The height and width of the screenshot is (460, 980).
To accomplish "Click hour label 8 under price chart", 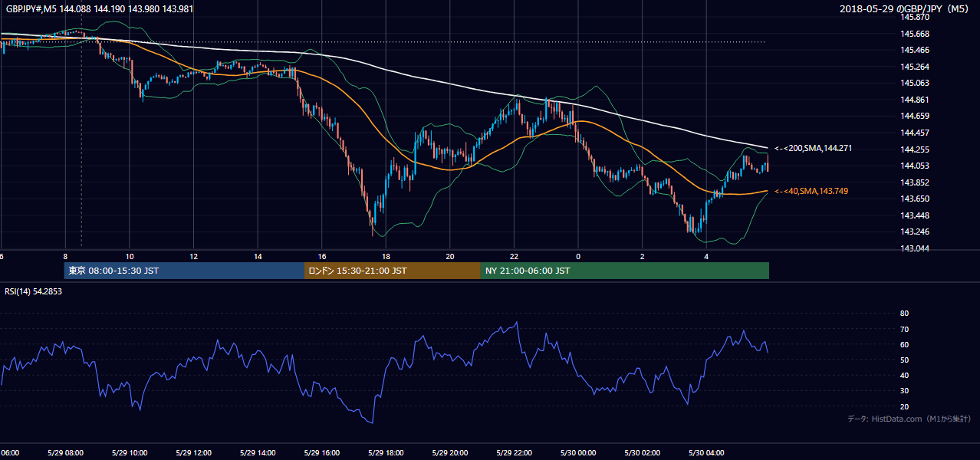I will [x=66, y=257].
